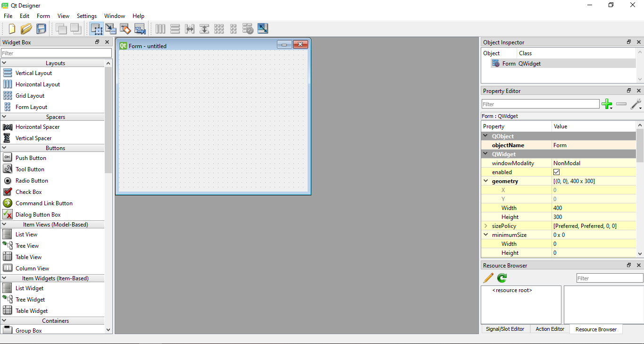The image size is (644, 344).
Task: Collapse the Containers category
Action: (4, 320)
